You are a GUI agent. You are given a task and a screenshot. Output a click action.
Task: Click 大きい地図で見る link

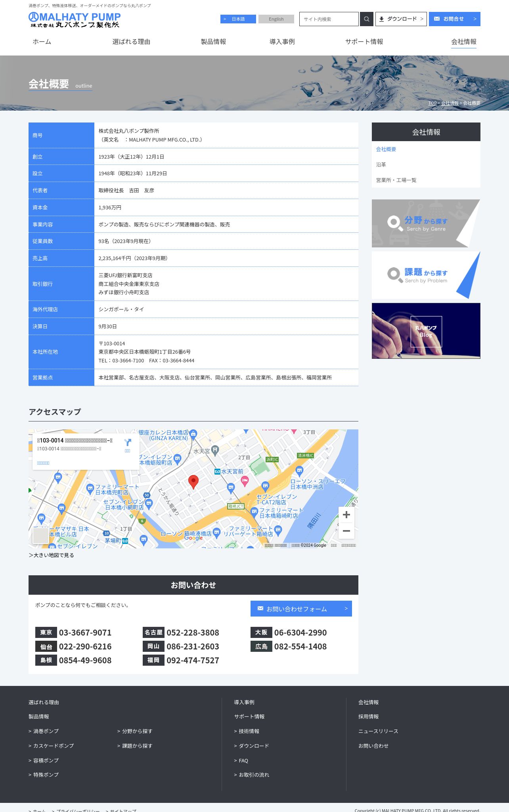[x=52, y=555]
